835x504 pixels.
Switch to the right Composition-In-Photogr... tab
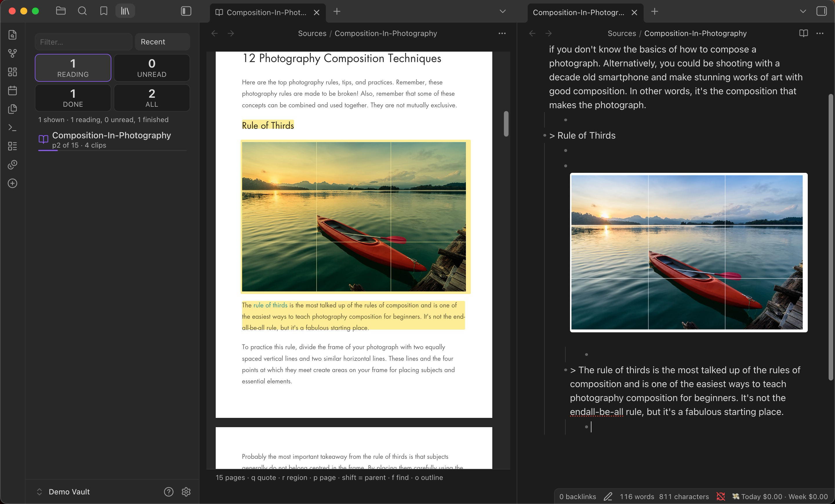[x=578, y=12]
